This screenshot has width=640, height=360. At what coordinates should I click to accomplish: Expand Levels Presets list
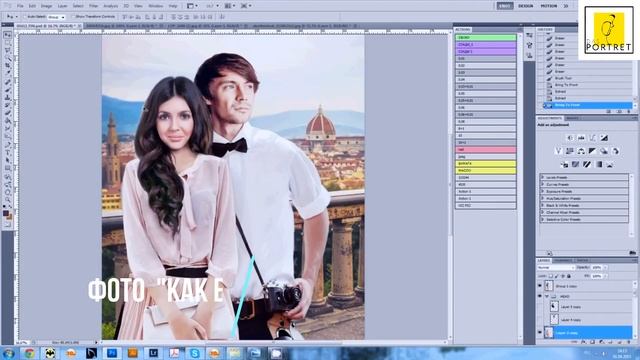(x=543, y=178)
